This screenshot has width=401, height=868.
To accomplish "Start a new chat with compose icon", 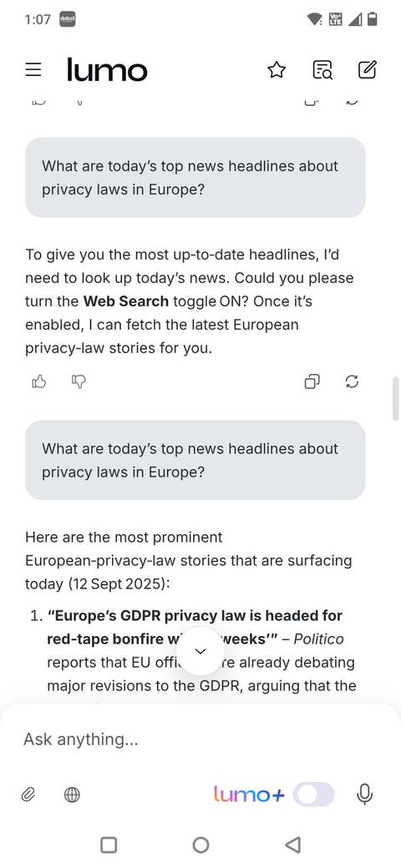I will pos(368,70).
